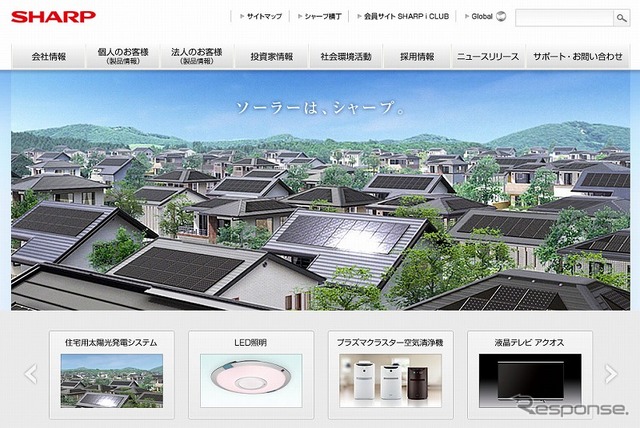
Task: Open 液晶テレビ アクオス title
Action: pyautogui.click(x=529, y=343)
